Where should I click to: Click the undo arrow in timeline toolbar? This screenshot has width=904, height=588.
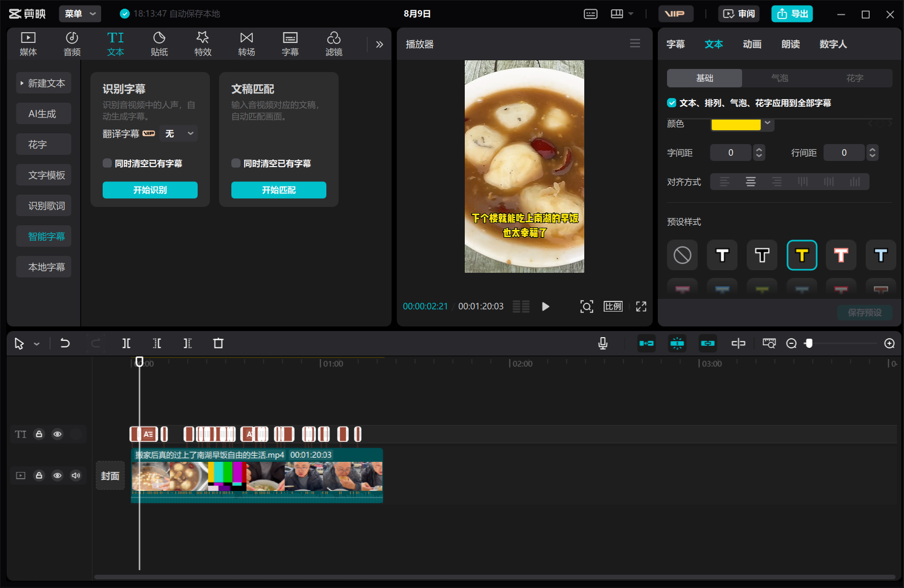coord(65,343)
